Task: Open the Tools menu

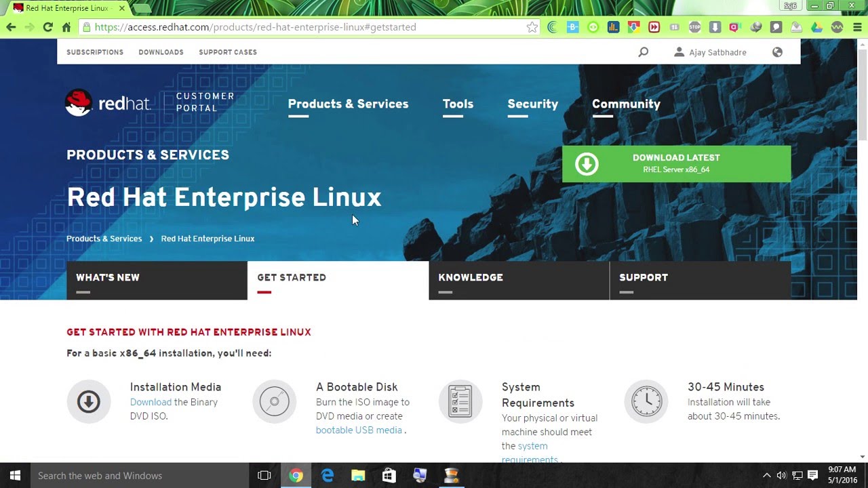Action: 458,104
